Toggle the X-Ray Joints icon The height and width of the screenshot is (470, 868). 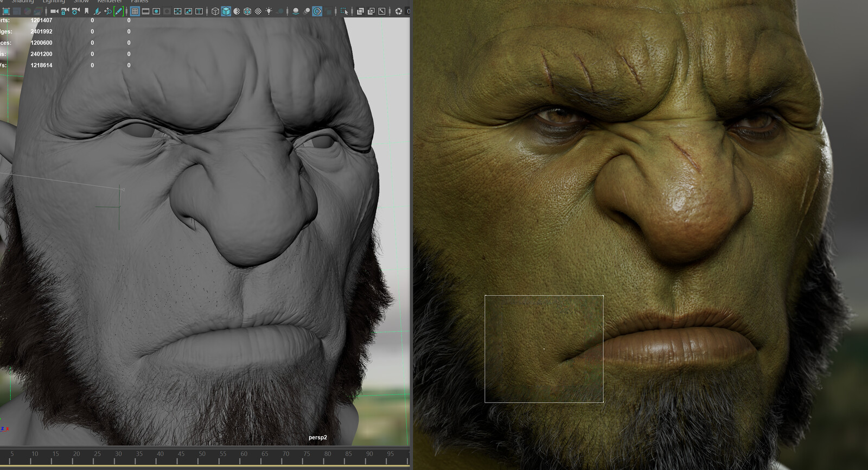pos(381,11)
